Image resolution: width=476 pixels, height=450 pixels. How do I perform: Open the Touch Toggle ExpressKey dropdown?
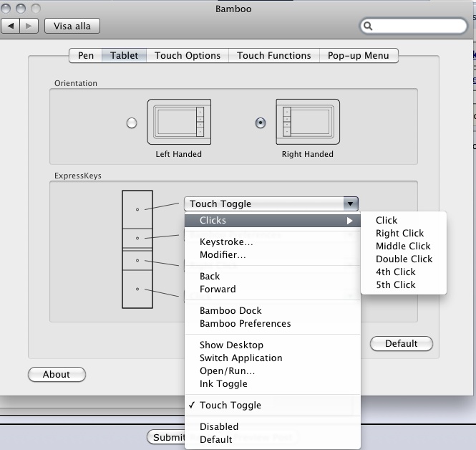coord(271,204)
